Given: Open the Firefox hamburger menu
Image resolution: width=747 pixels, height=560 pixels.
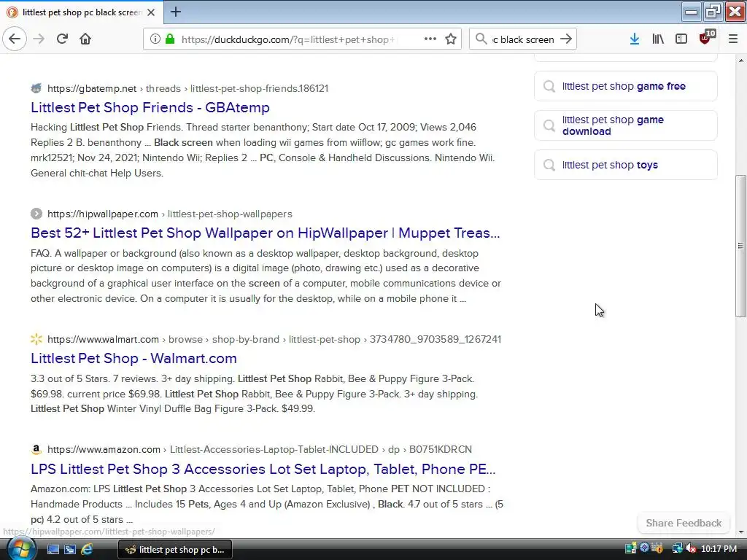Looking at the screenshot, I should pyautogui.click(x=732, y=39).
